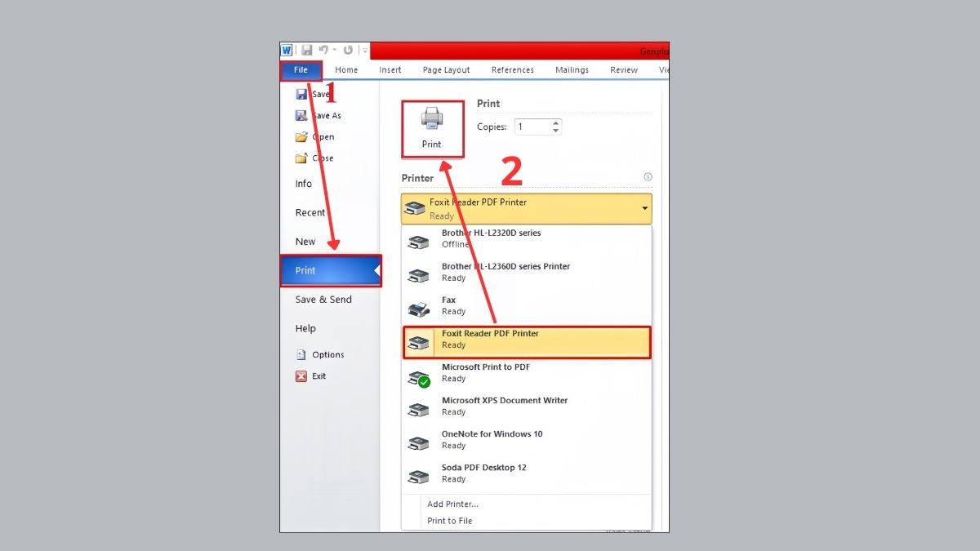Click Add Printer... option
Viewport: 980px width, 551px height.
[452, 504]
